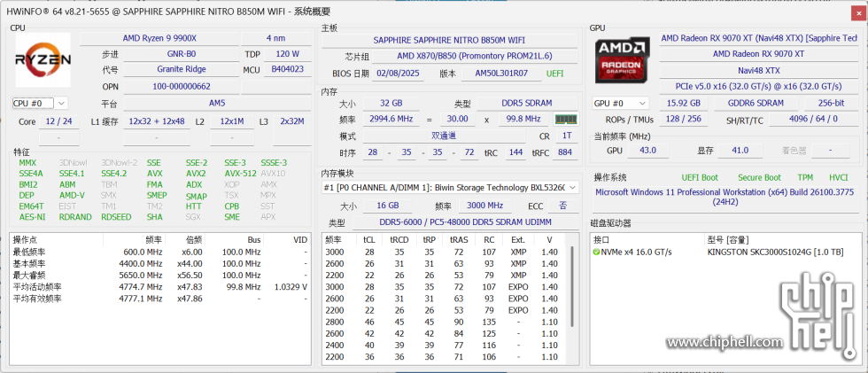
Task: Click the AMD Radeon Graphics logo
Action: [623, 59]
